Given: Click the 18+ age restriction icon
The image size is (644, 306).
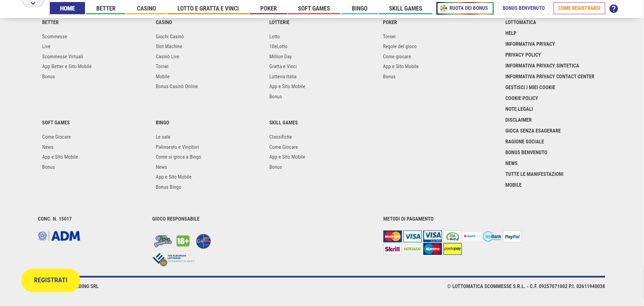Looking at the screenshot, I should (183, 241).
